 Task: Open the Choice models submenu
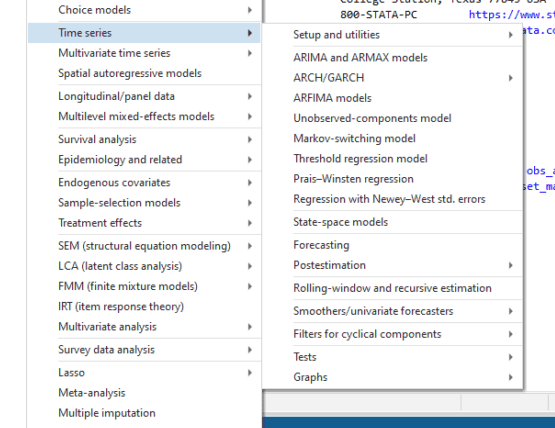(x=144, y=10)
